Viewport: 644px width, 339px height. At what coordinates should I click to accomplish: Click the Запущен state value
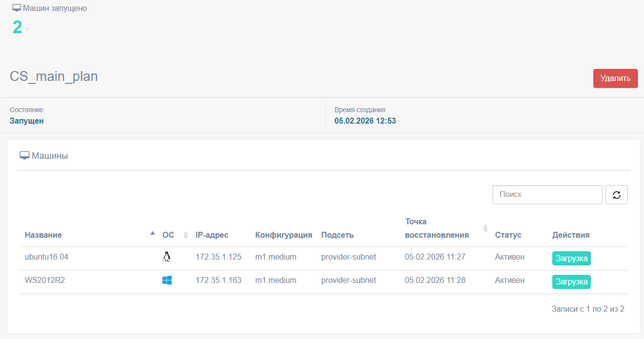(27, 121)
